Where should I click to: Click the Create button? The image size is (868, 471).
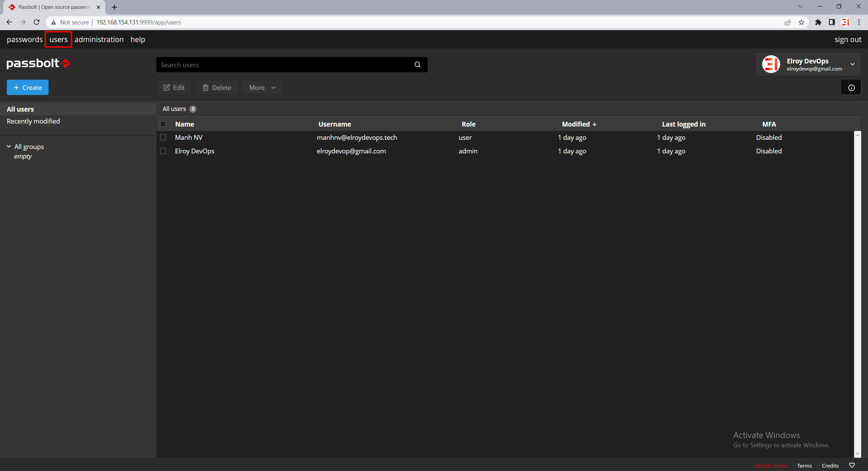click(x=27, y=88)
